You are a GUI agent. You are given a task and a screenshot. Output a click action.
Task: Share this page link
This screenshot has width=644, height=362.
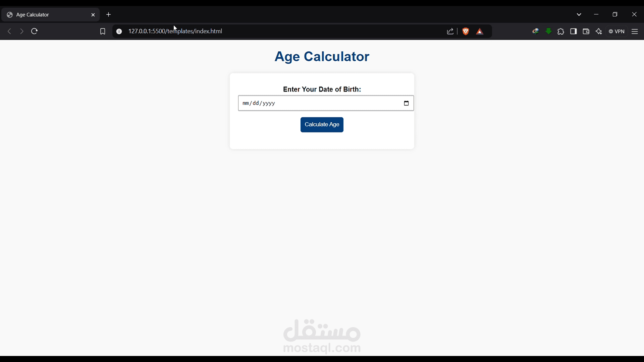[450, 31]
